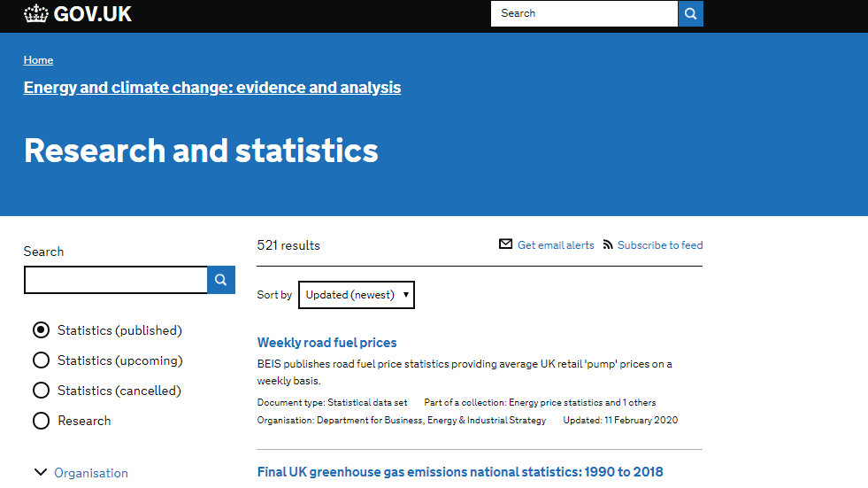Open Final UK greenhouse gas emissions result

click(460, 472)
